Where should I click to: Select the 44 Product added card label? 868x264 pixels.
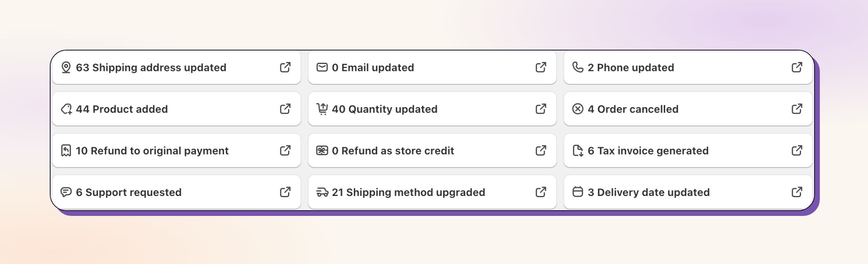click(x=122, y=109)
